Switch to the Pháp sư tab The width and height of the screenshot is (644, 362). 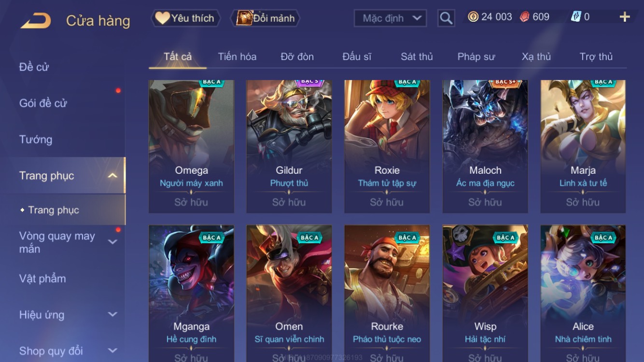pyautogui.click(x=476, y=56)
